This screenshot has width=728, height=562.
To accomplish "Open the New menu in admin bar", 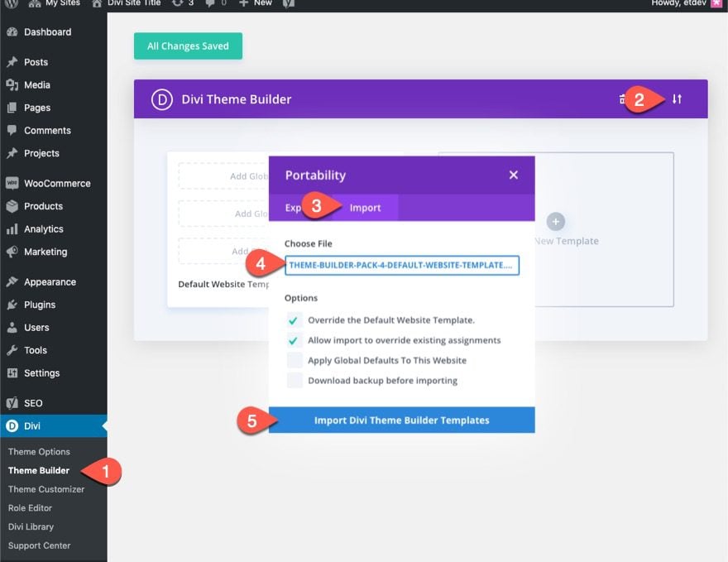I will click(256, 3).
